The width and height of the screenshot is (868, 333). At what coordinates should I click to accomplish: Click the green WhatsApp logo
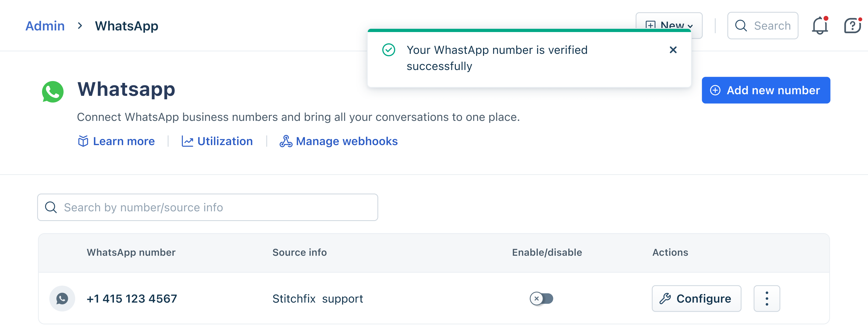[53, 91]
